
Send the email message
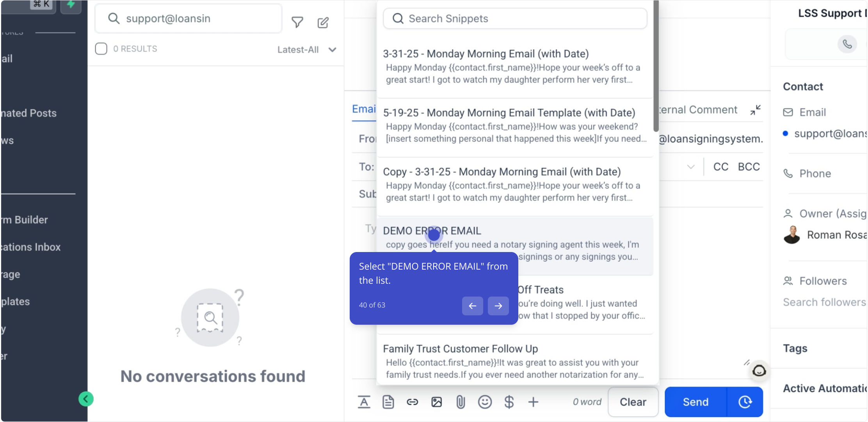click(695, 402)
